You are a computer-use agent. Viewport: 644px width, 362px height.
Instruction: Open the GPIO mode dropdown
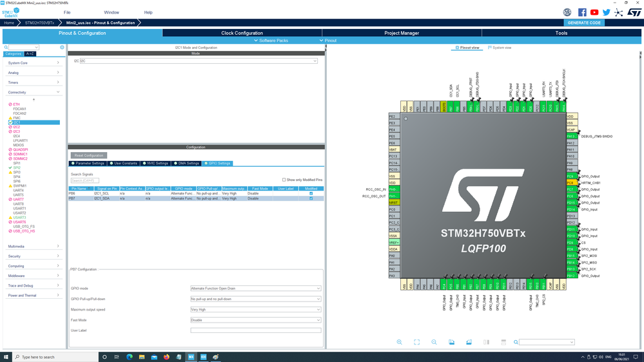(x=255, y=289)
